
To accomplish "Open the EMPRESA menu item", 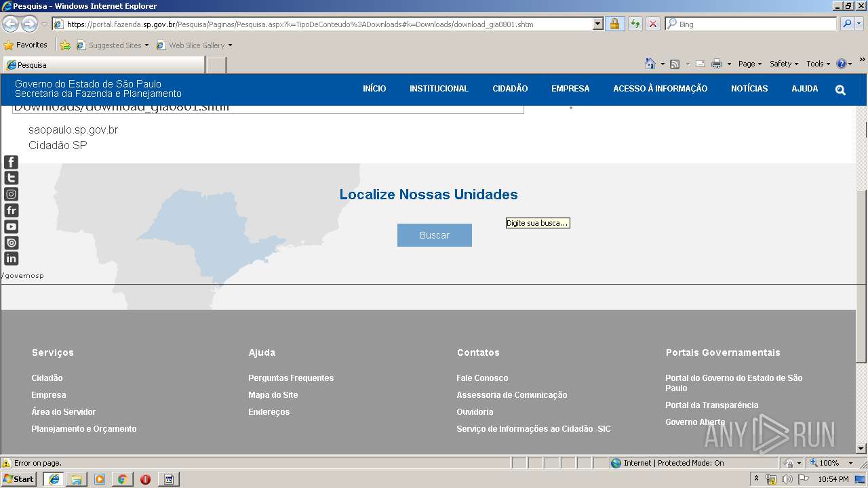I will (570, 89).
